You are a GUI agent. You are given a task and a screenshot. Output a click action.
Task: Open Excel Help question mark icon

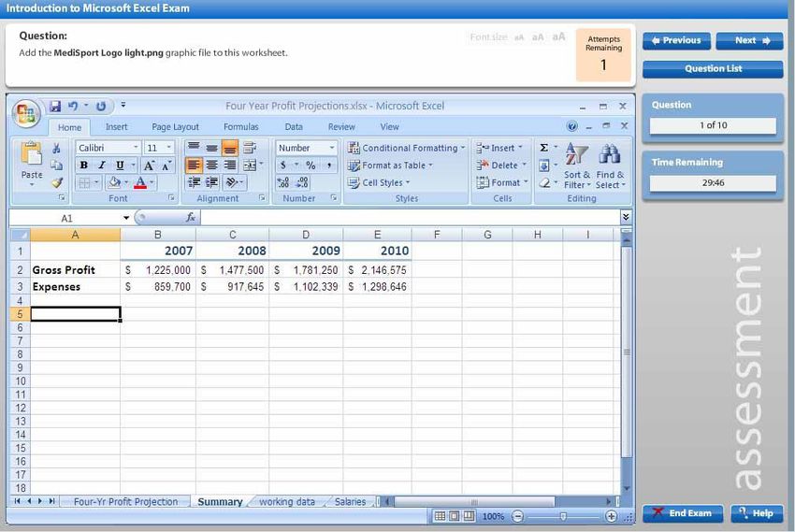click(571, 126)
